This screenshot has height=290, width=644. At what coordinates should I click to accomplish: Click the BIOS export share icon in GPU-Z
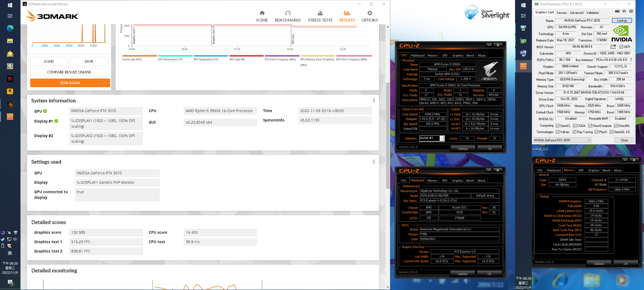coord(613,47)
